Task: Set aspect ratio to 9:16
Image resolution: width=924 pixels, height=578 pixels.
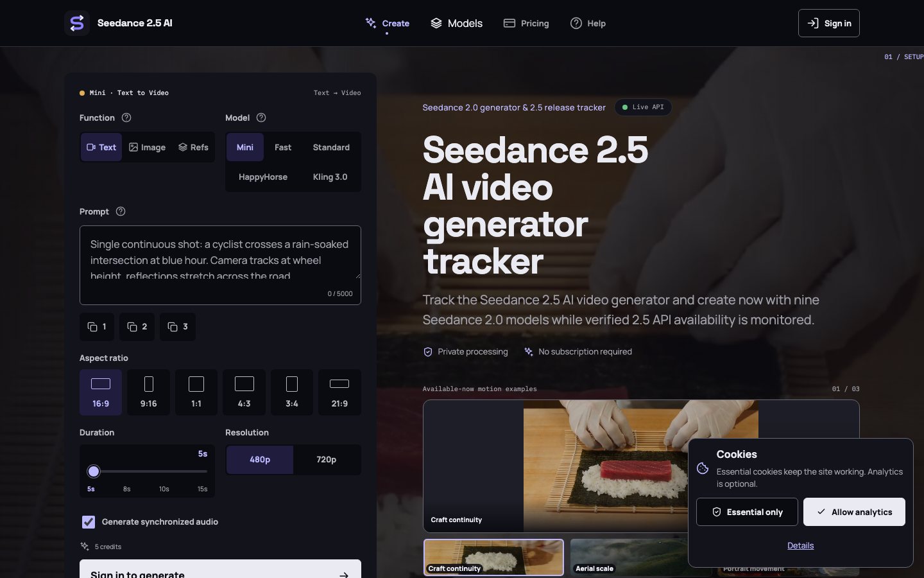Action: 149,392
